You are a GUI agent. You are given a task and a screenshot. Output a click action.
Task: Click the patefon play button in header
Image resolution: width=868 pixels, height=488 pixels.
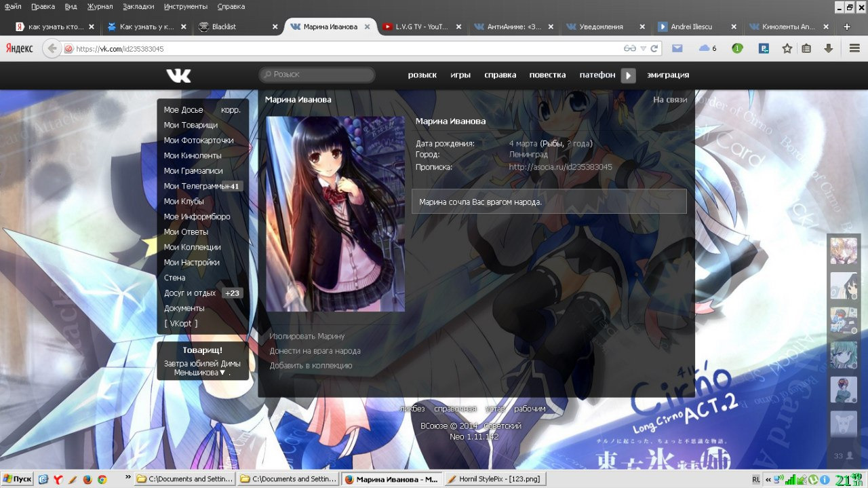[628, 75]
